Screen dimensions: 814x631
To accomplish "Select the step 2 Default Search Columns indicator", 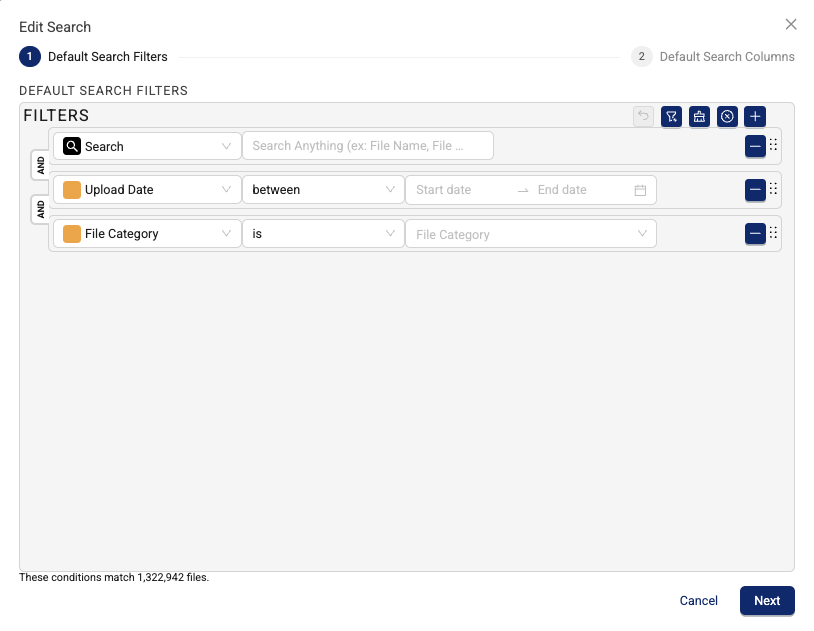I will point(641,57).
